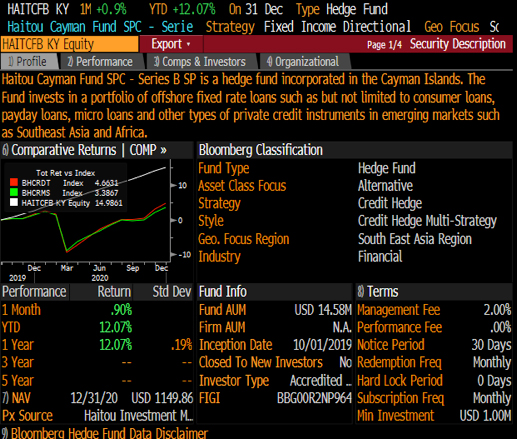Click the 1 Year Std Dev .19% value
This screenshot has width=517, height=439.
181,345
